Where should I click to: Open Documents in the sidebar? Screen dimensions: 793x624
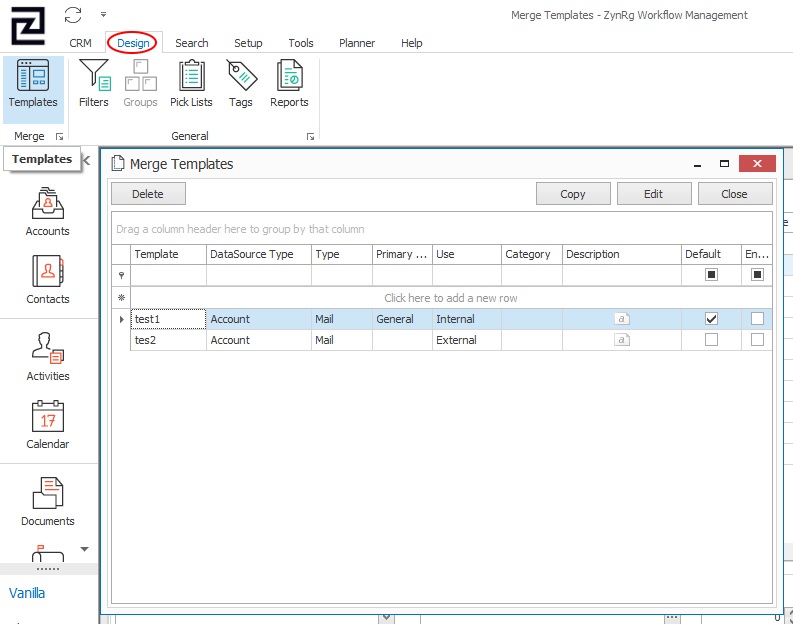(48, 502)
